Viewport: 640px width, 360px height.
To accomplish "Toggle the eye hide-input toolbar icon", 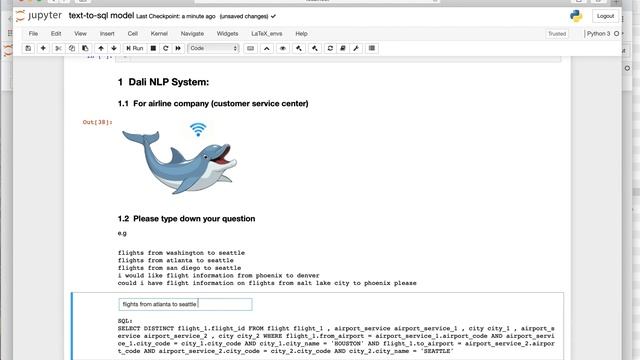I will [x=282, y=48].
